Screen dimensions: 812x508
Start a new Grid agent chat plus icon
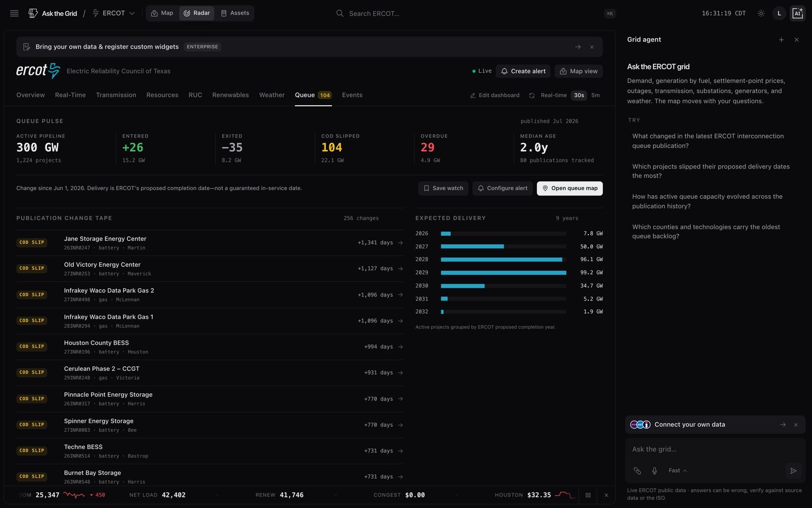(x=782, y=40)
